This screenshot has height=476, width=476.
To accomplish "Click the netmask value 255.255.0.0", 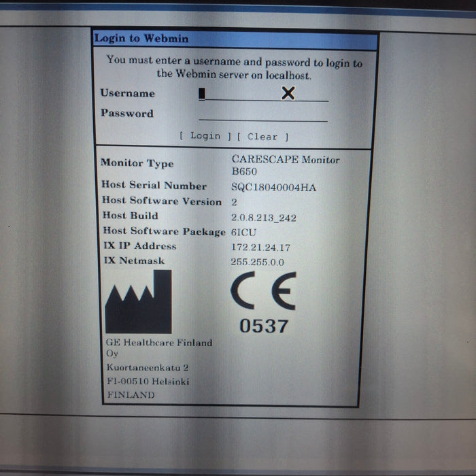I will (x=258, y=262).
